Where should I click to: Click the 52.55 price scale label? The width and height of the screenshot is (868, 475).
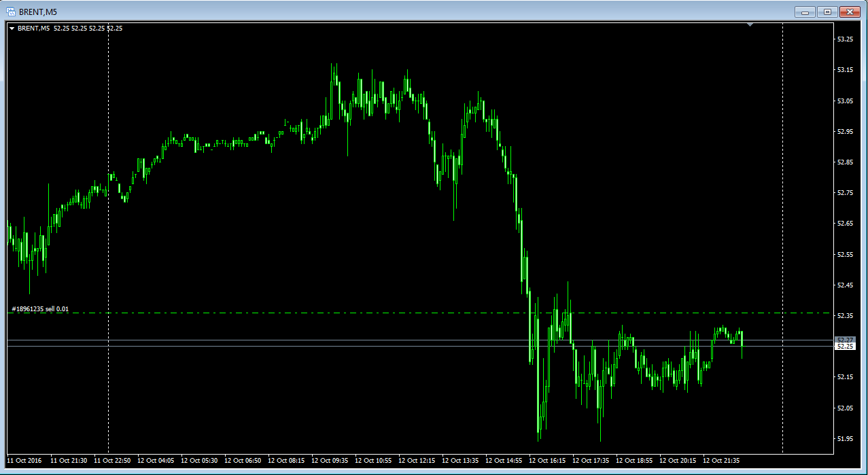pyautogui.click(x=845, y=254)
